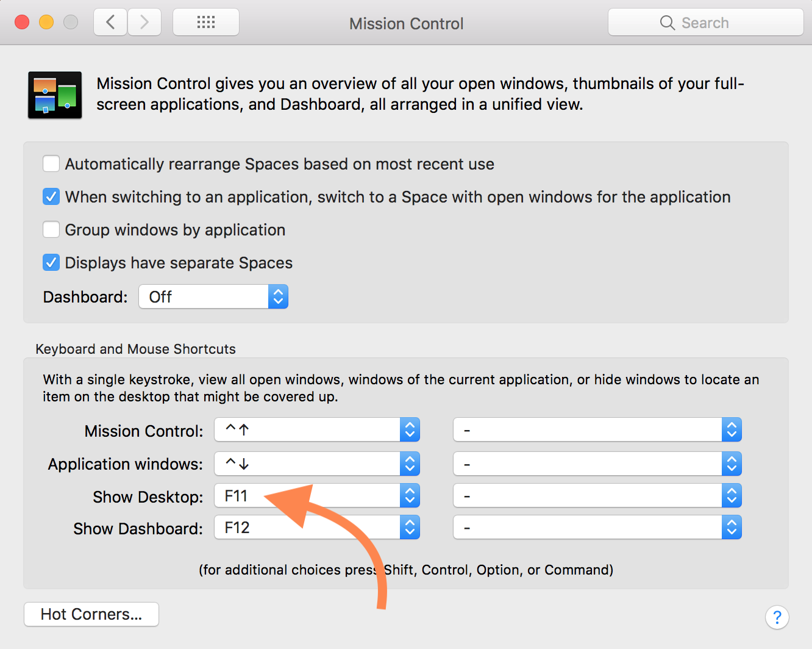Click the 'With a single keystroke' description text
812x649 pixels.
point(401,388)
